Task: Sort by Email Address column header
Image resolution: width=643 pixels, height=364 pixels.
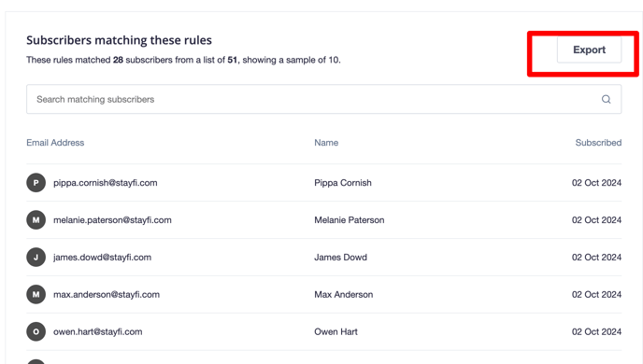Action: coord(55,143)
